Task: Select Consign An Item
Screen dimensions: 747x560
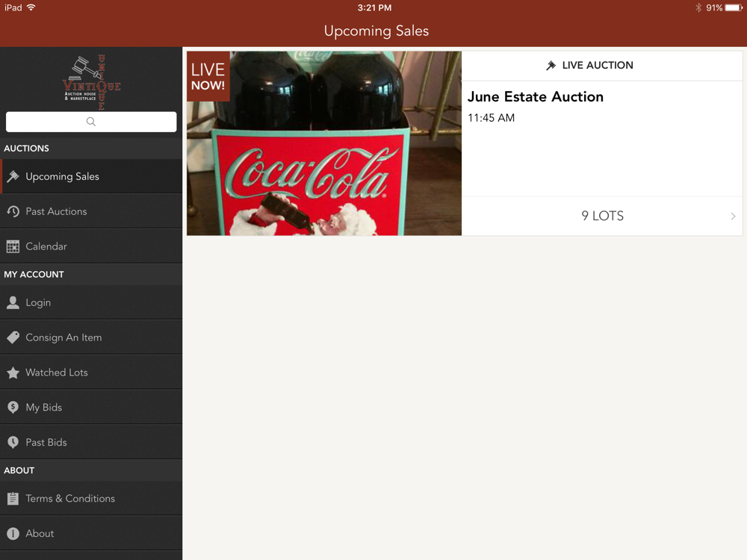Action: [x=91, y=337]
